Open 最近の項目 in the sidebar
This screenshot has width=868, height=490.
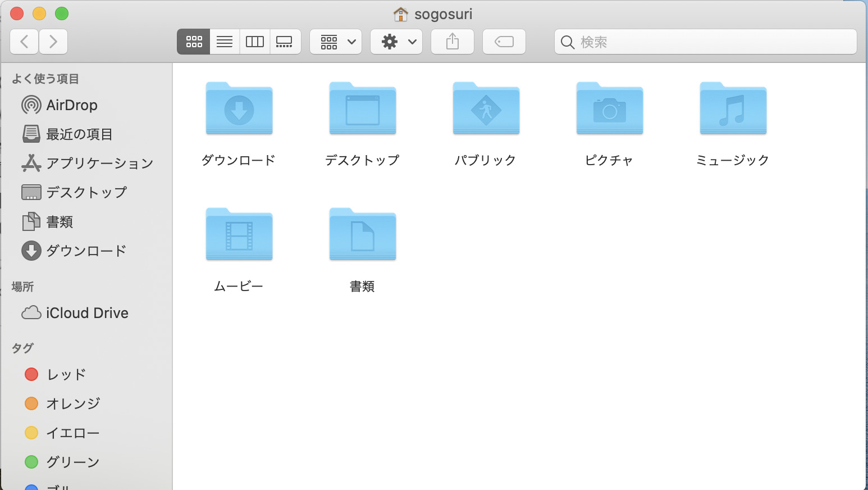80,134
